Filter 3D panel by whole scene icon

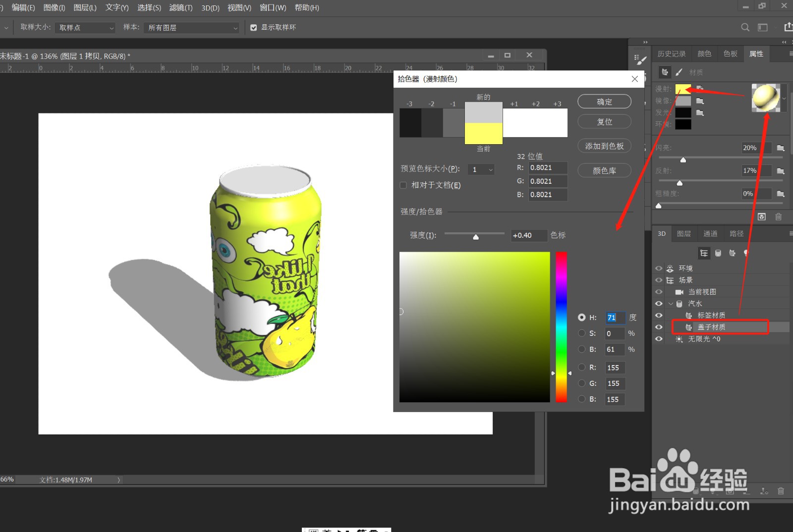704,253
